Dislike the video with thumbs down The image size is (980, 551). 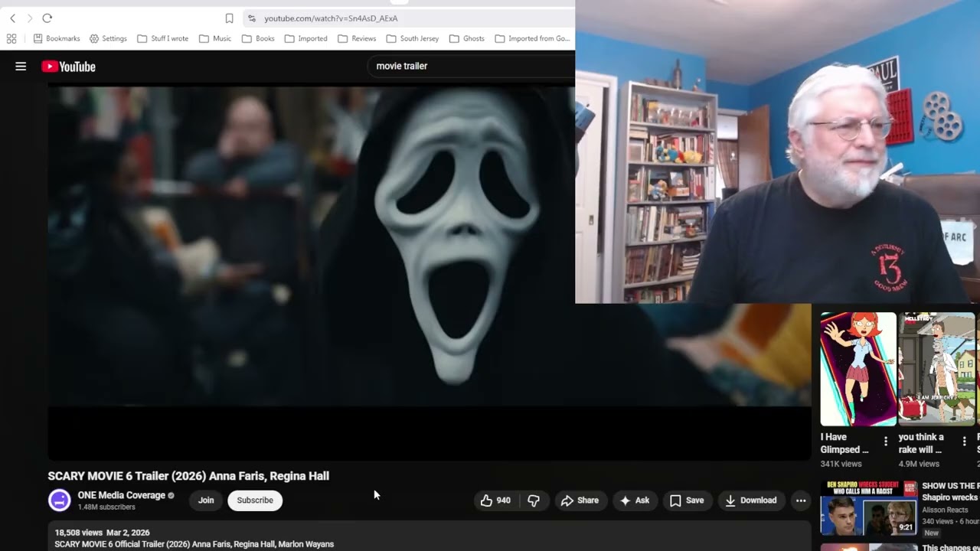coord(534,500)
